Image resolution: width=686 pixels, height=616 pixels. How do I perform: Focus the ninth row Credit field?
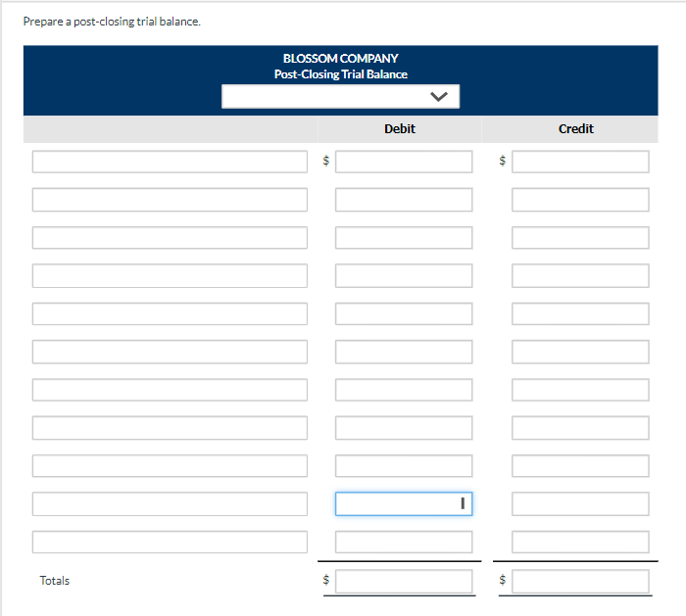click(580, 465)
